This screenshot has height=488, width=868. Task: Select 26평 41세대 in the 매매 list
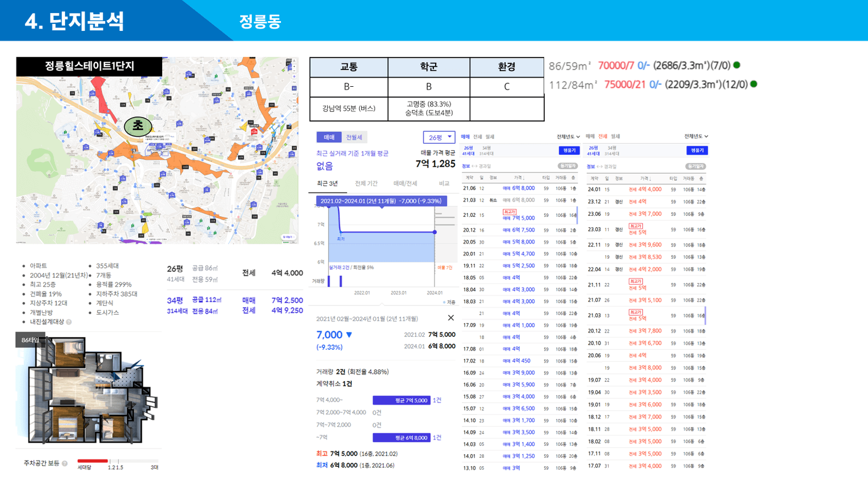[x=468, y=151]
